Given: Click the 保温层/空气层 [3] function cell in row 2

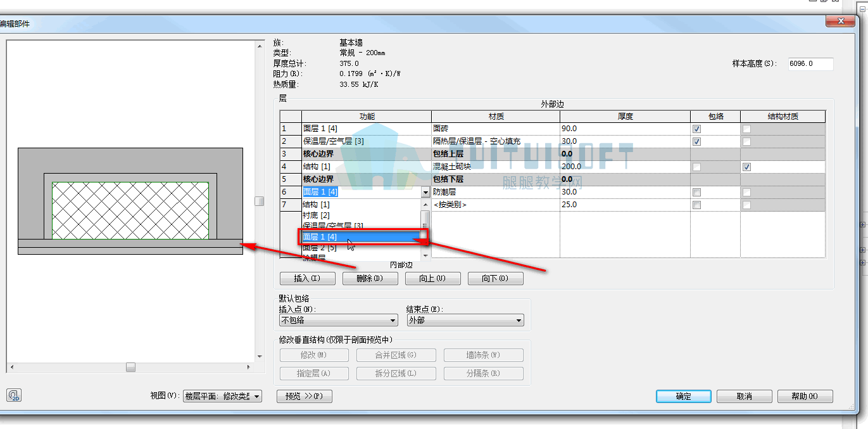Looking at the screenshot, I should 366,141.
